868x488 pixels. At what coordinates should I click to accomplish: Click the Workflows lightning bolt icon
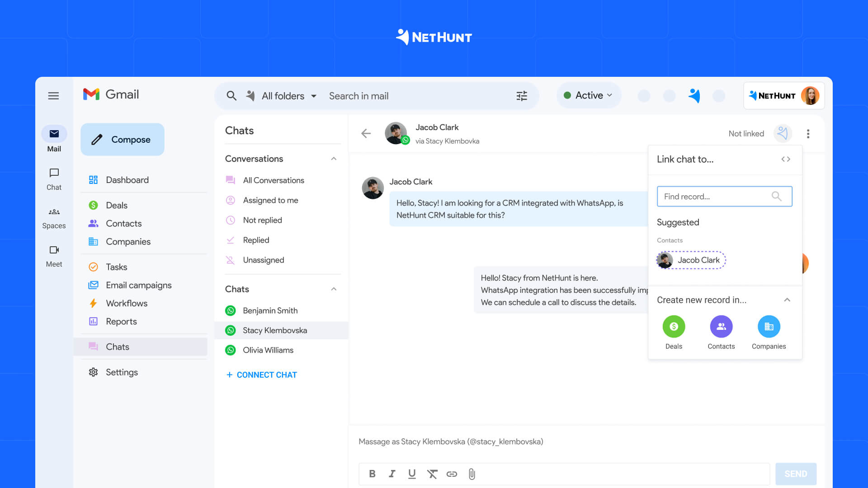tap(94, 303)
